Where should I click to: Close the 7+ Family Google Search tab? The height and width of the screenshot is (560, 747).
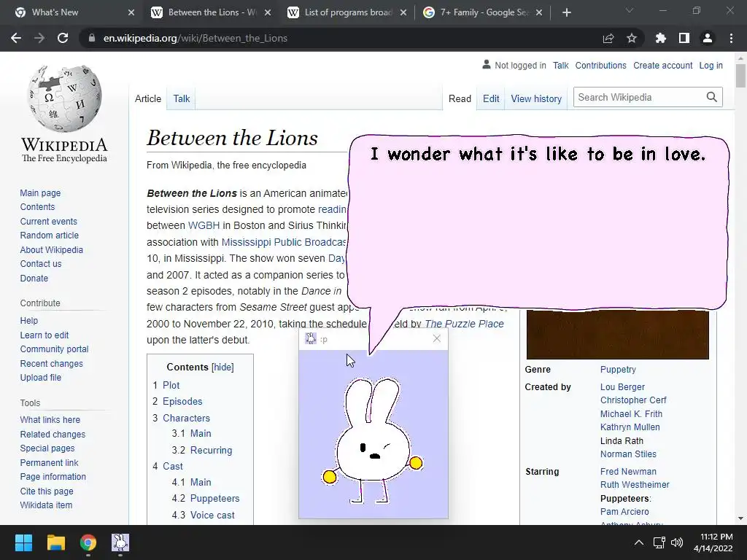pos(539,13)
